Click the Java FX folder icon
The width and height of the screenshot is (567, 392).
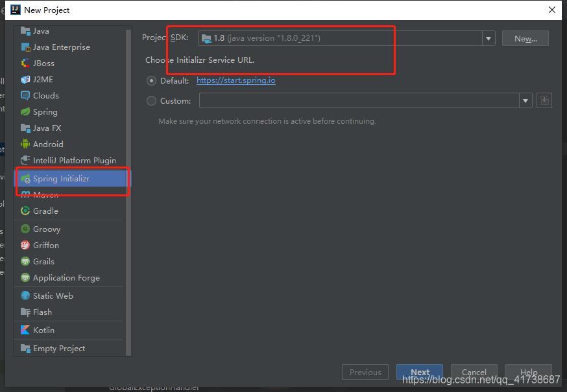(x=25, y=128)
